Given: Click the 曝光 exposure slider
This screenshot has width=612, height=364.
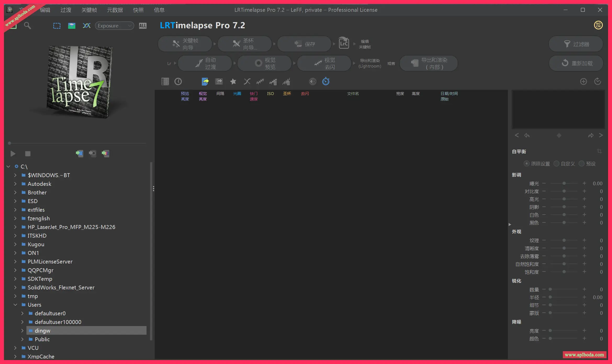Looking at the screenshot, I should (x=564, y=183).
